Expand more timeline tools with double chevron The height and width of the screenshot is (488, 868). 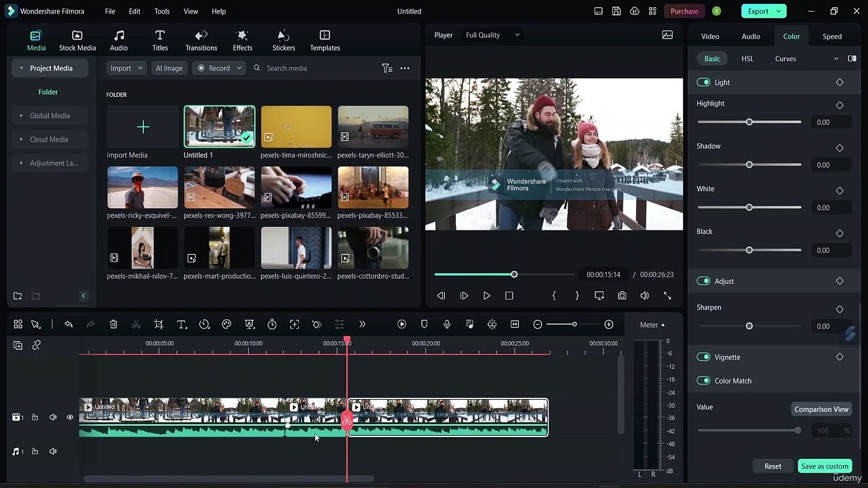(x=362, y=325)
